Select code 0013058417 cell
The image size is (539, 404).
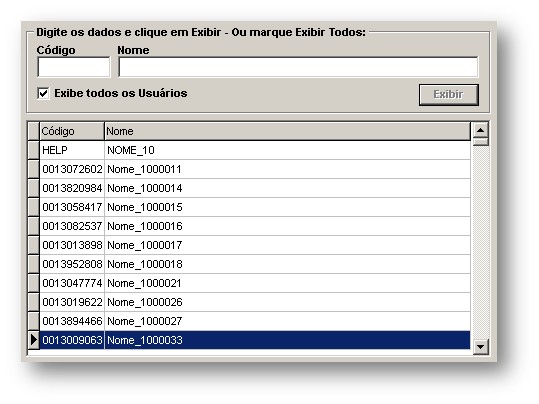pyautogui.click(x=72, y=207)
